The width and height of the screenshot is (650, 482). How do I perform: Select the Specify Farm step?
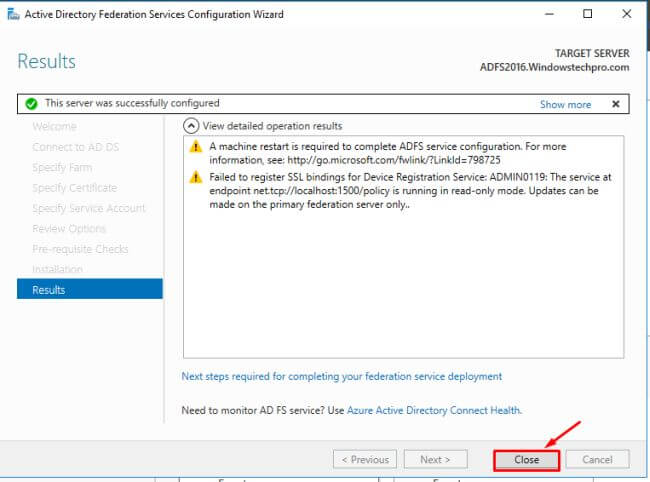[62, 167]
